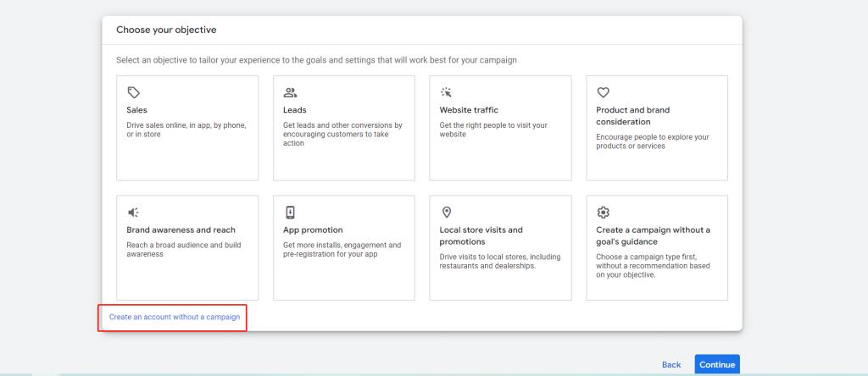The width and height of the screenshot is (868, 376).
Task: Pick the Product and brand consideration title
Action: click(632, 115)
